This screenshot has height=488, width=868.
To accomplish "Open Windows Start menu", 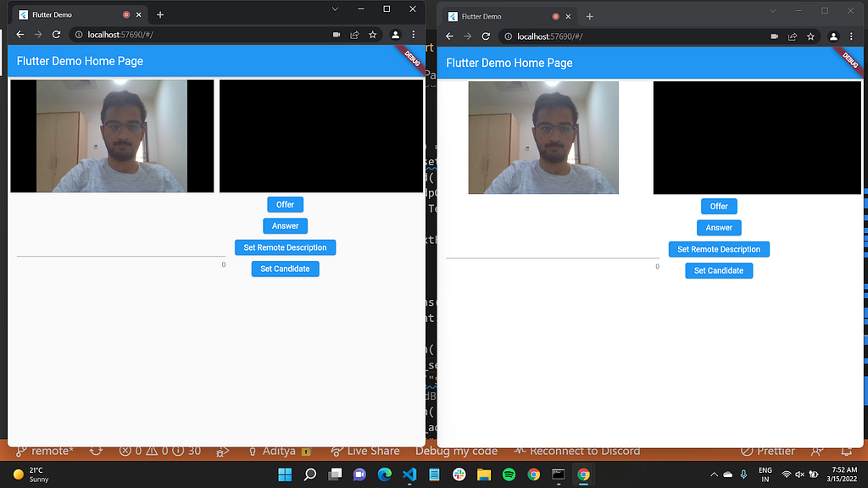I will coord(285,474).
